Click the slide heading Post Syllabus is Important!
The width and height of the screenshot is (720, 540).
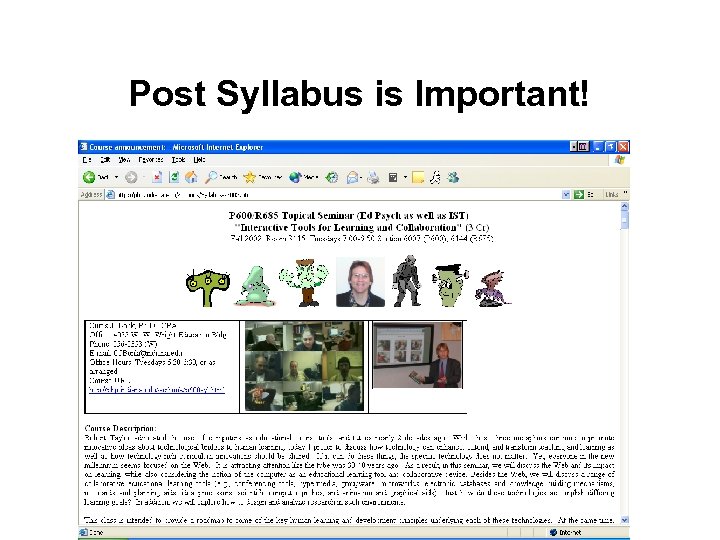click(359, 94)
